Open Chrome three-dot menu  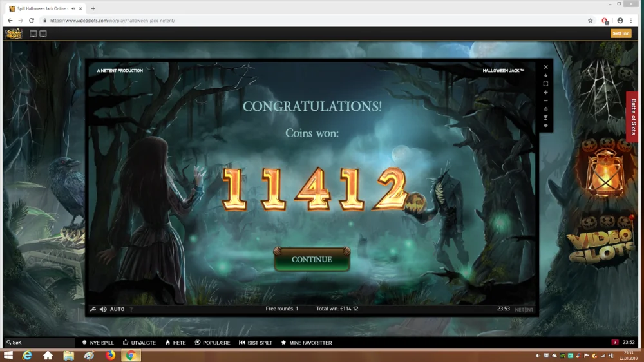[631, 21]
